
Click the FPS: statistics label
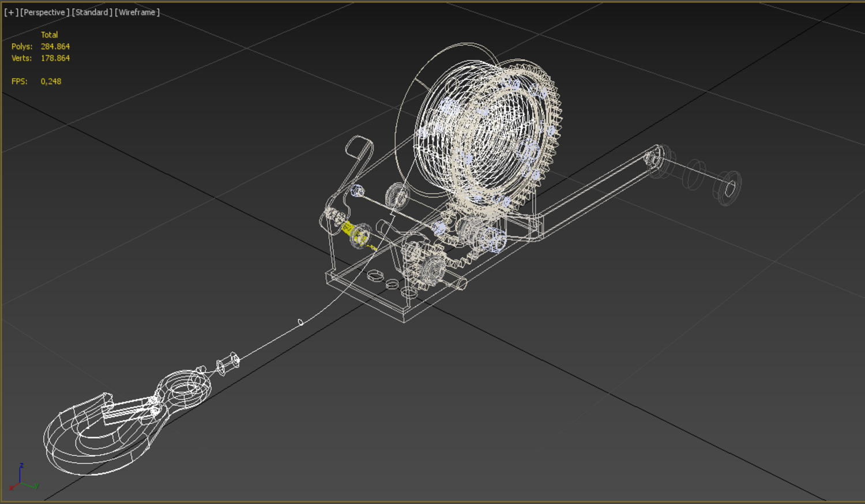pos(20,81)
